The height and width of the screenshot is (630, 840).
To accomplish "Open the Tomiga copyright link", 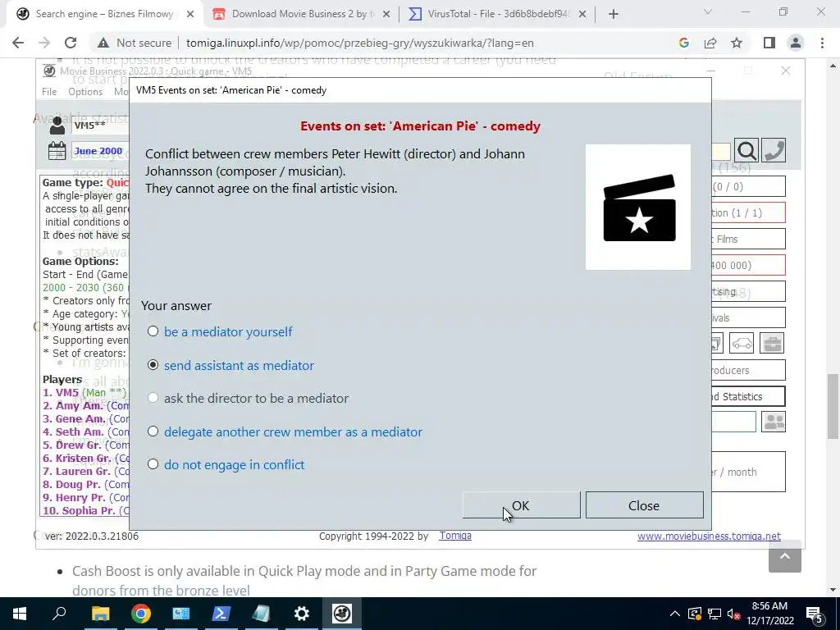I will [x=455, y=536].
